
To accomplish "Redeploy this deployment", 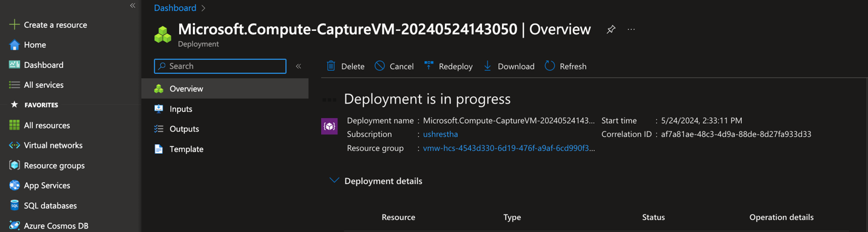I will tap(448, 66).
